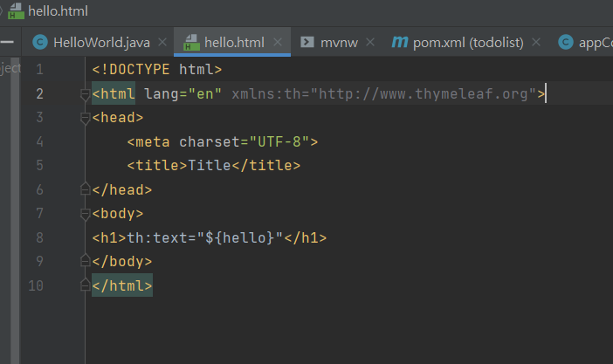Image resolution: width=613 pixels, height=364 pixels.
Task: Collapse the head section fold marker
Action: click(85, 117)
